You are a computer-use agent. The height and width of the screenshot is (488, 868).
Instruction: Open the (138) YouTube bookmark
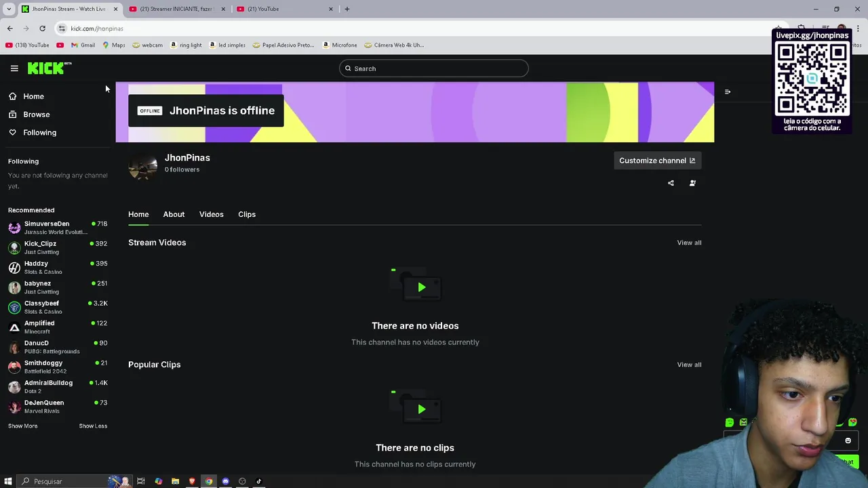27,45
